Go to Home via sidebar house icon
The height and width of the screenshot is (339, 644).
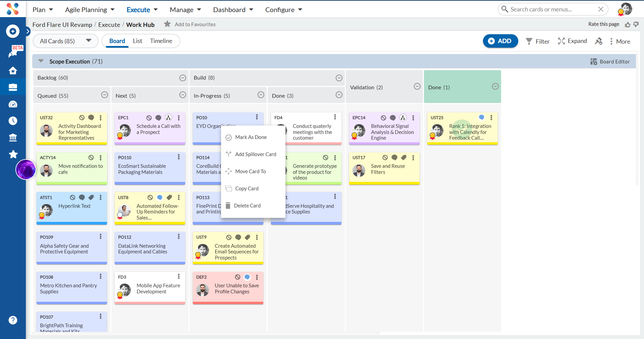(x=13, y=70)
